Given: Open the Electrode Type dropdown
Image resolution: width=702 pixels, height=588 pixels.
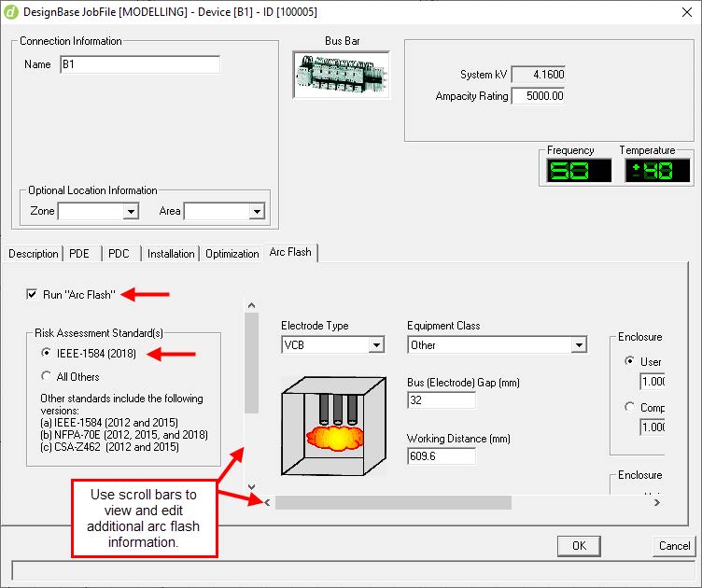Looking at the screenshot, I should 376,345.
